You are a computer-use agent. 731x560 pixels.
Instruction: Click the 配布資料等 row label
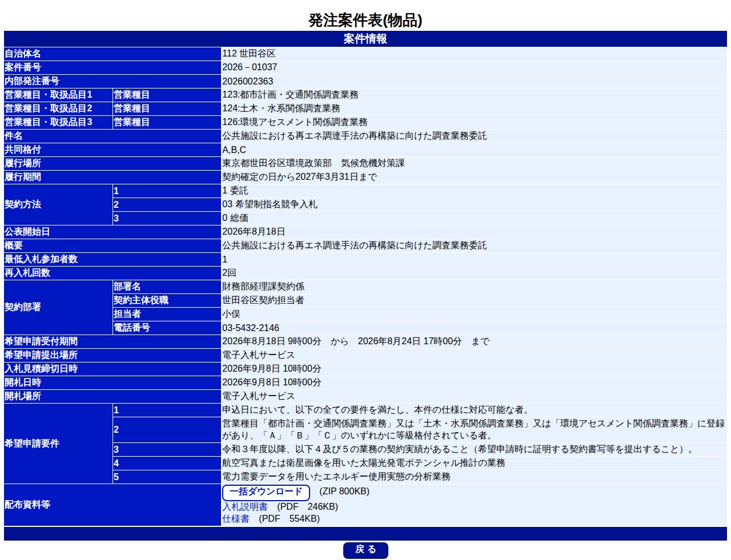tap(27, 505)
